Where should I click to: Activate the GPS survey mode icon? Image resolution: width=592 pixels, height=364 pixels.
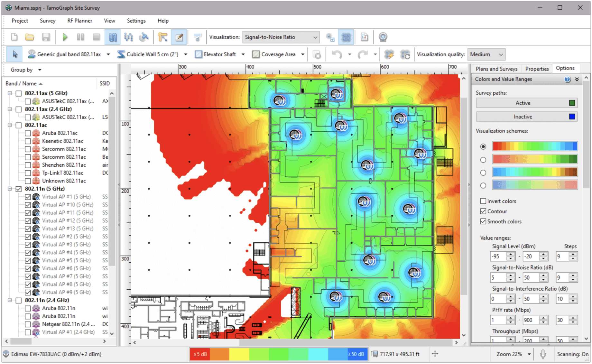(x=144, y=37)
